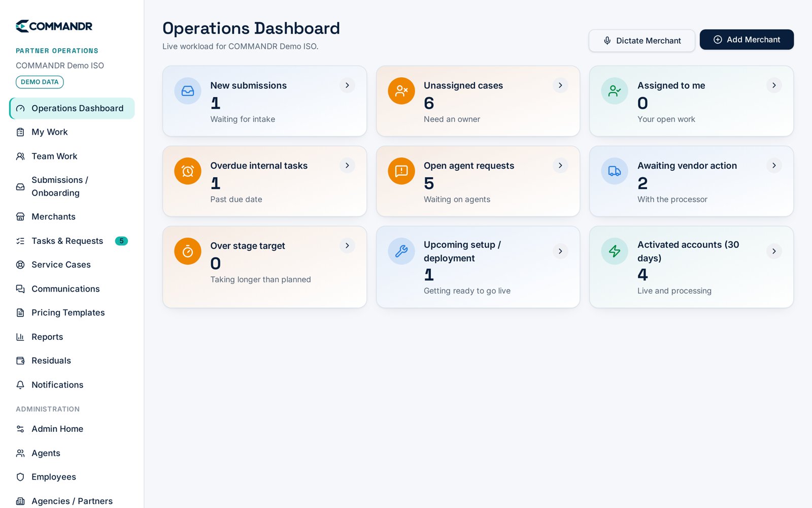
Task: Click the Dictate Merchant button
Action: click(642, 41)
